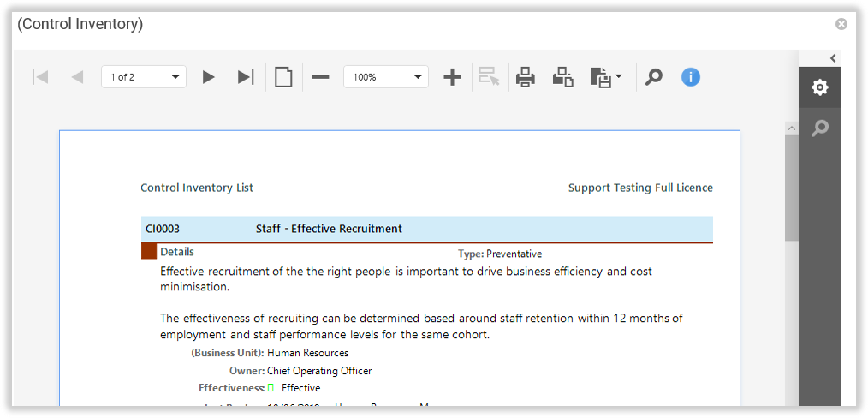
Task: Click the brown Details section marker
Action: click(149, 251)
